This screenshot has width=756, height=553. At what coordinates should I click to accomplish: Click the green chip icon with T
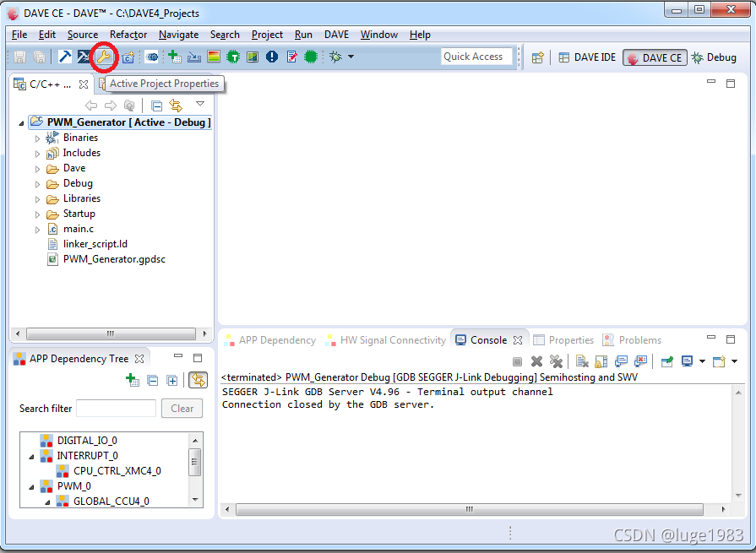click(x=233, y=57)
